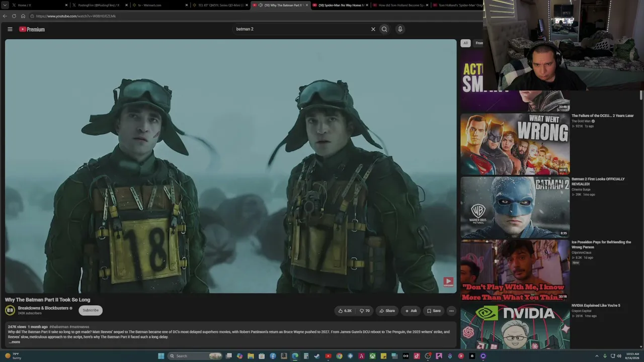Close the Home / X tab
Image resolution: width=644 pixels, height=362 pixels.
click(66, 5)
